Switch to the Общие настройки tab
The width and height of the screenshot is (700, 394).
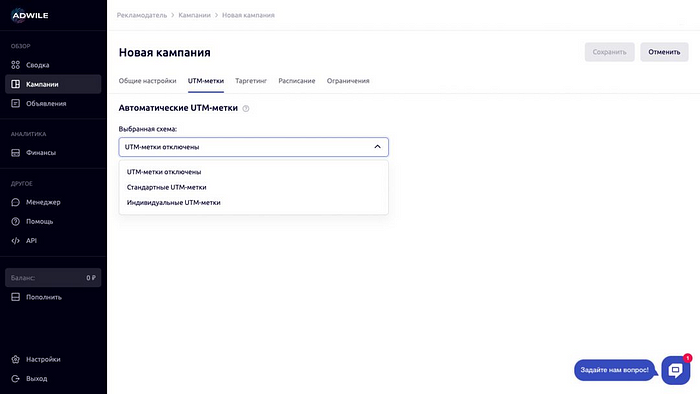pos(147,81)
